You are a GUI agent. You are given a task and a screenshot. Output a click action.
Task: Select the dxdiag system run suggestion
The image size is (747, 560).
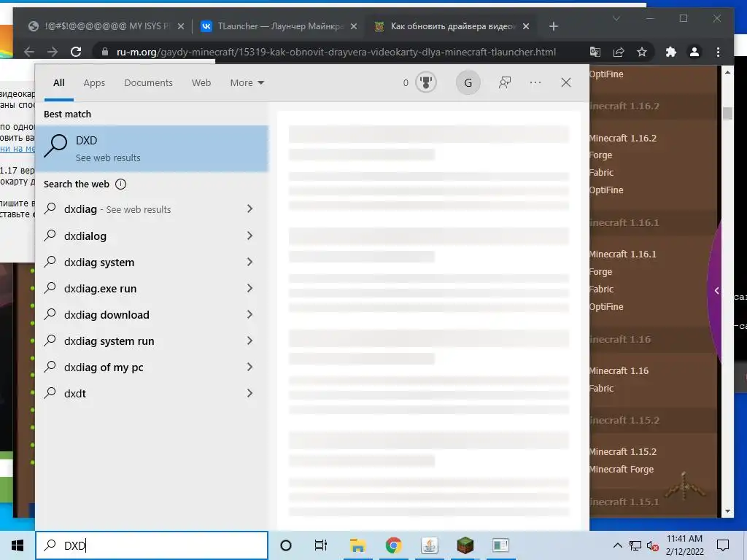[x=152, y=341]
